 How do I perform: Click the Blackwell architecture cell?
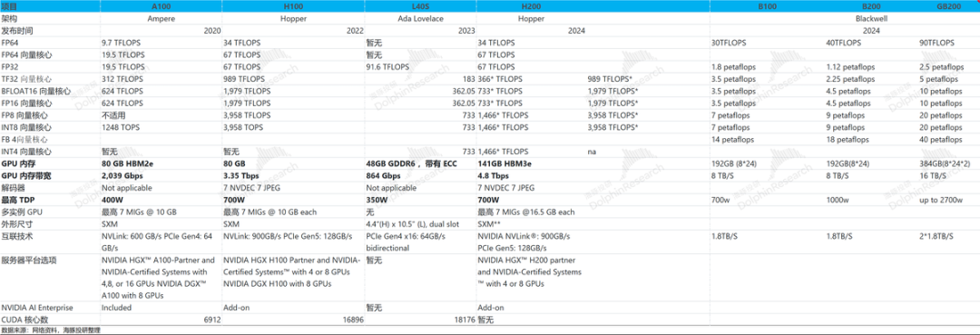click(872, 19)
